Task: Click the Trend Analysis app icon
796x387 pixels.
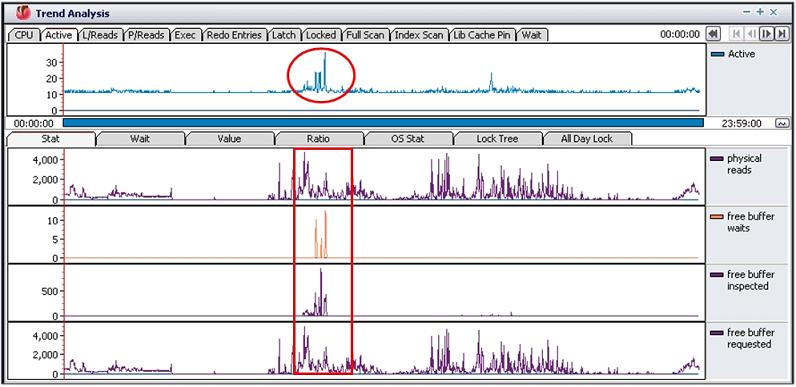Action: (x=23, y=13)
